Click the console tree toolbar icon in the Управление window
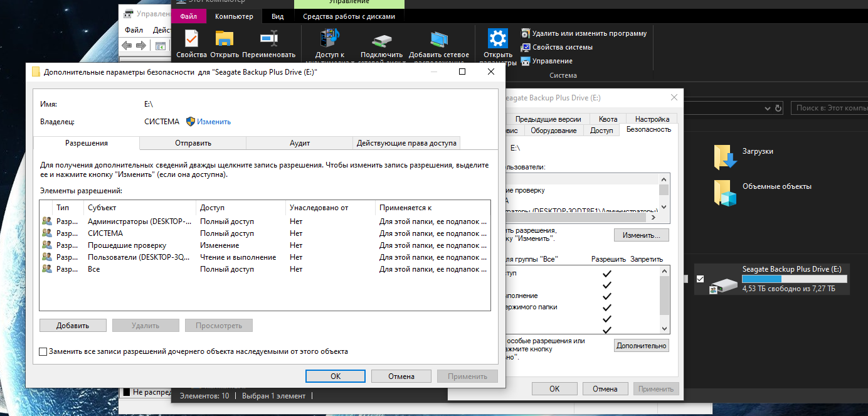The width and height of the screenshot is (868, 416). (x=161, y=45)
